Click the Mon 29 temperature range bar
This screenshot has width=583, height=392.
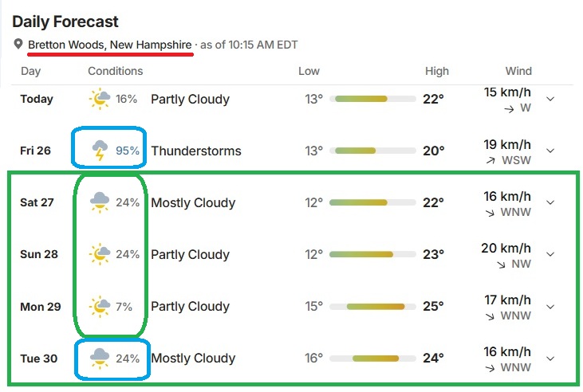tap(372, 307)
